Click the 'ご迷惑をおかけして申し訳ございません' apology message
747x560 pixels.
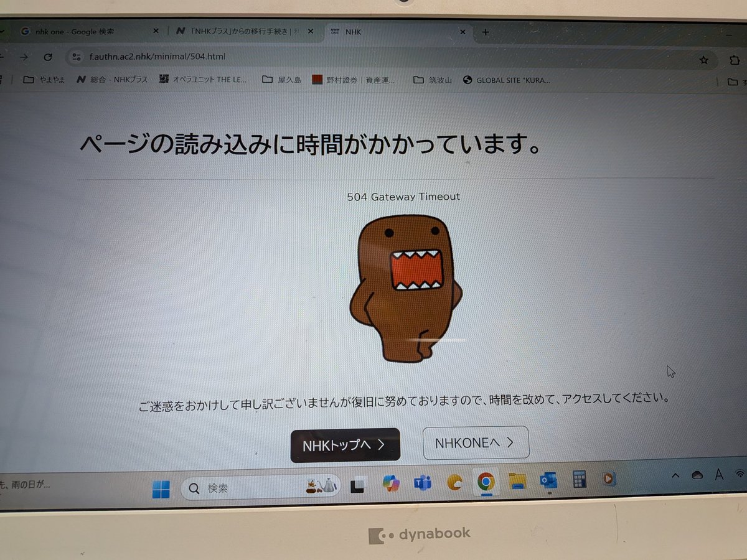coord(405,402)
